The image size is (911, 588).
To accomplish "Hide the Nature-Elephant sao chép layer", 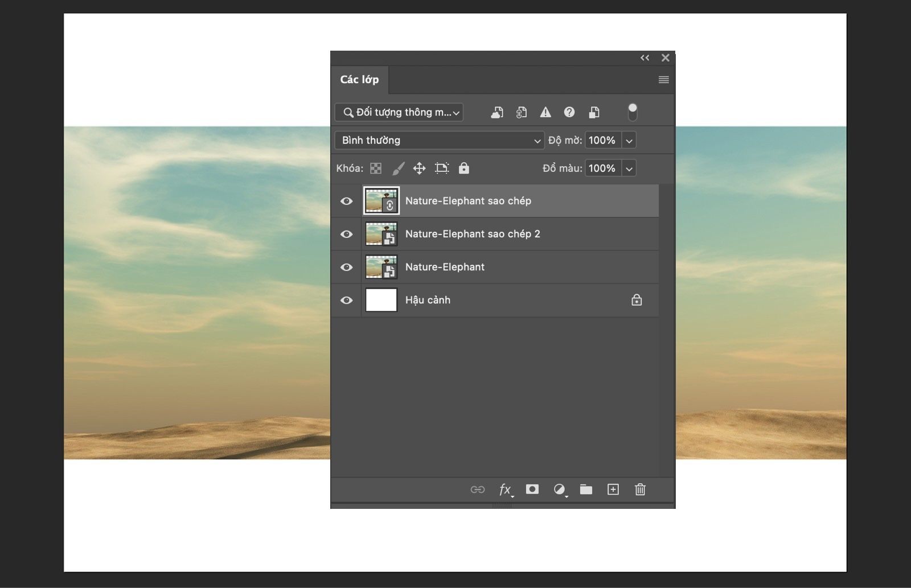I will (346, 201).
